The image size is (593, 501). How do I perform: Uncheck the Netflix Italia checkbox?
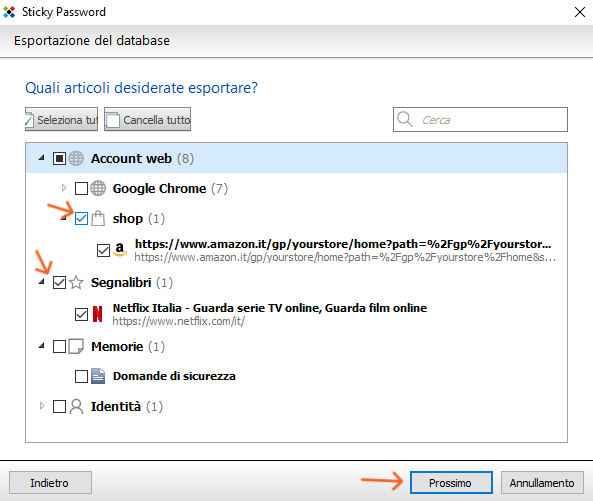click(x=81, y=314)
